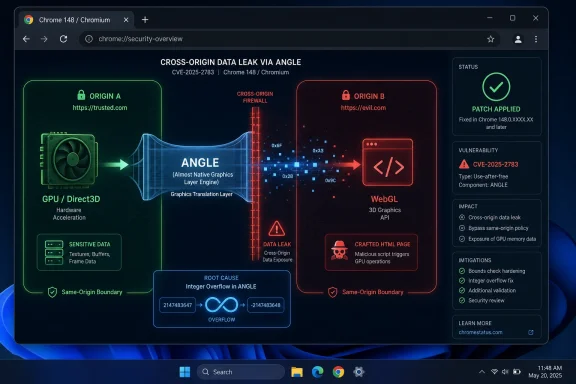Click the CVE-2025-2783 vulnerability label
The height and width of the screenshot is (384, 576).
pyautogui.click(x=495, y=164)
